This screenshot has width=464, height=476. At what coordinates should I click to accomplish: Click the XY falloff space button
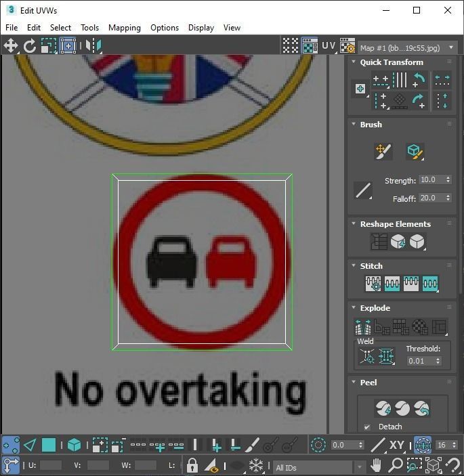396,446
